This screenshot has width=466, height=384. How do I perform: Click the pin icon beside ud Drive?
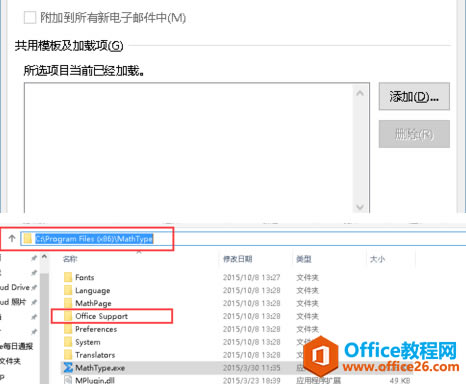(34, 287)
